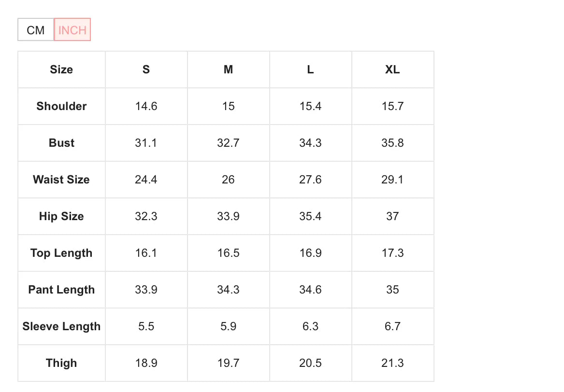
Task: Click the Top Length row label
Action: point(61,253)
